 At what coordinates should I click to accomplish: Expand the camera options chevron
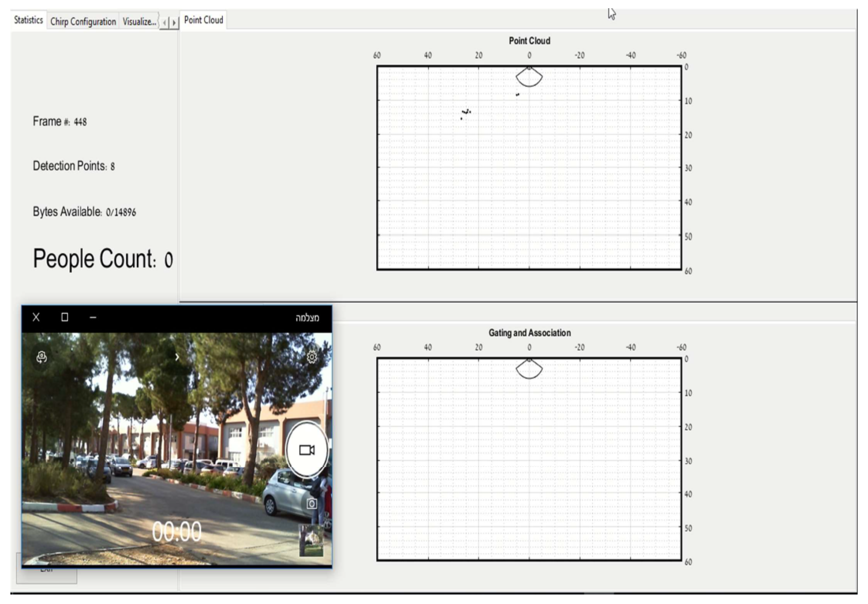(x=177, y=357)
